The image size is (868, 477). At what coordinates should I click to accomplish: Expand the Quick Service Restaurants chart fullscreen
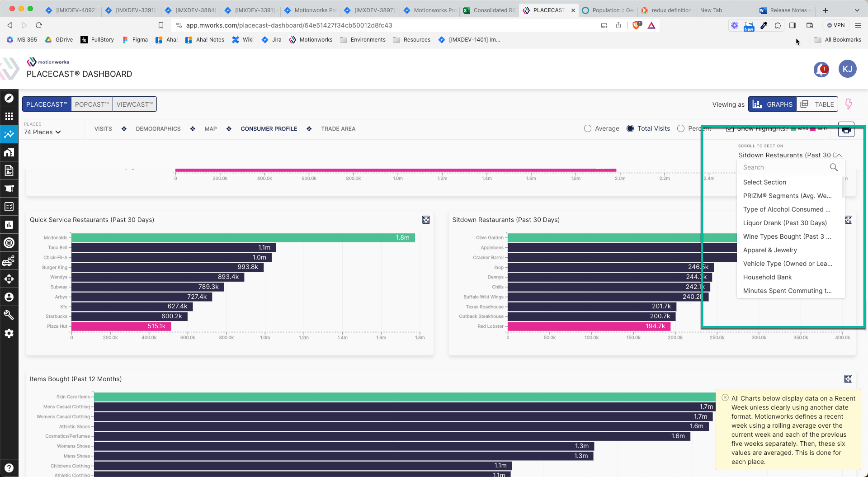click(x=426, y=220)
